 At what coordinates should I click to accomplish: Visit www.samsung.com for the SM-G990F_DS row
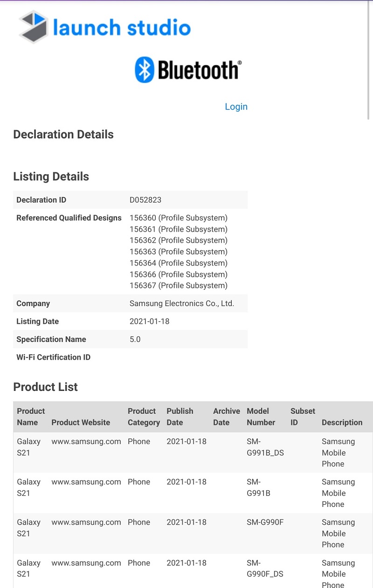86,562
